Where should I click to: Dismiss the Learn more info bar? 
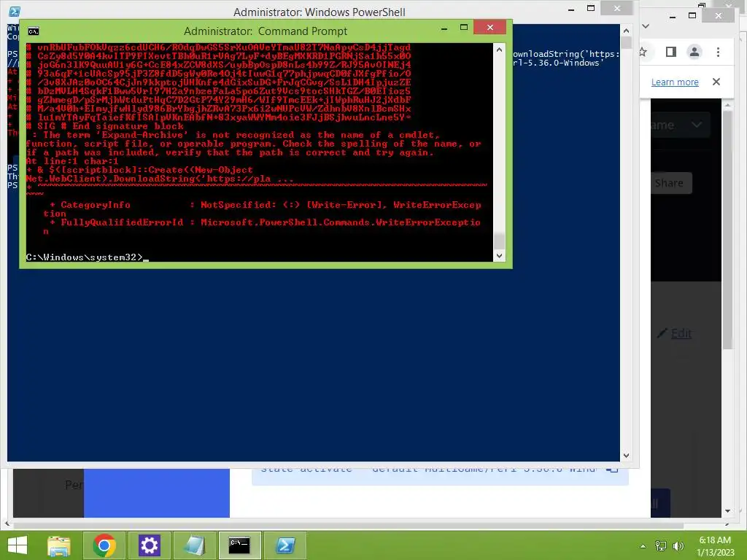[716, 82]
